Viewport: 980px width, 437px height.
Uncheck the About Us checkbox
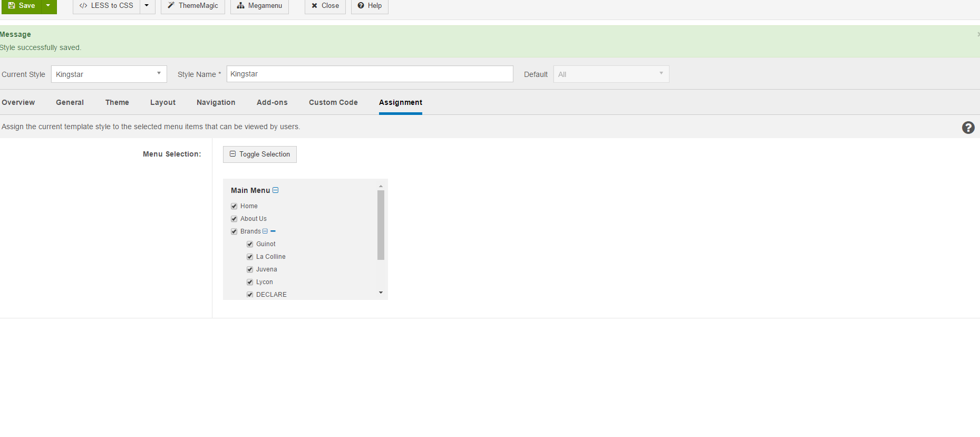[234, 219]
